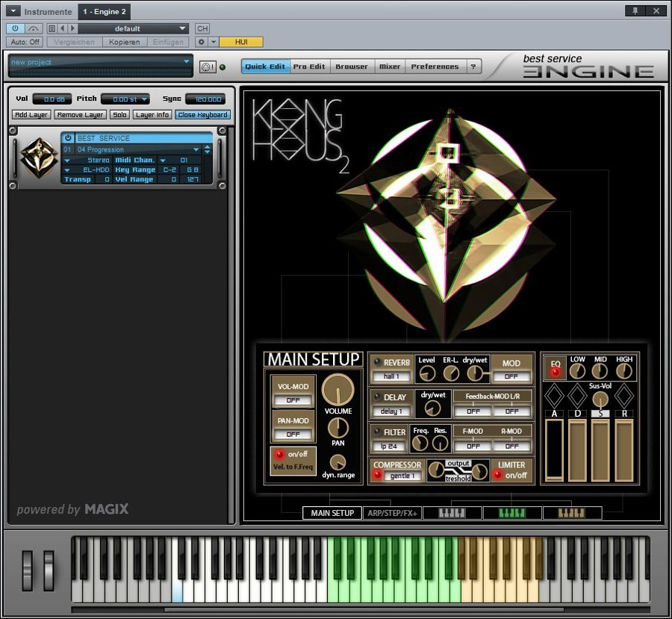This screenshot has height=619, width=672.
Task: Select the Quick Edit tab
Action: pos(265,66)
